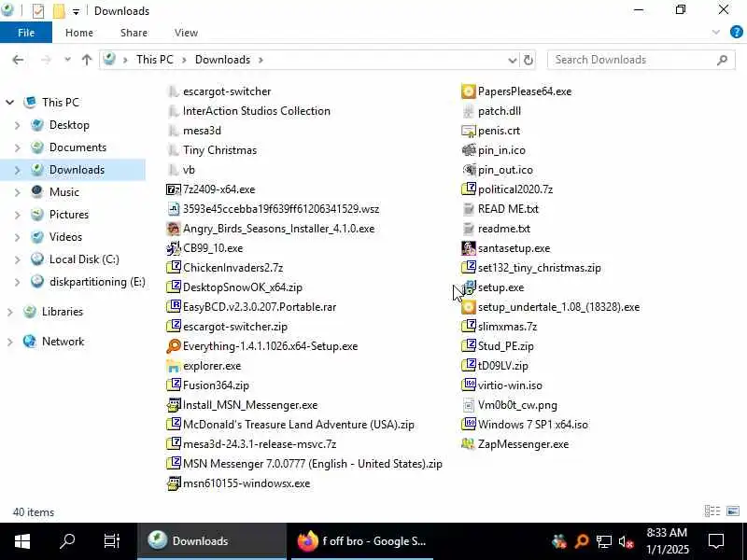This screenshot has height=560, width=747.
Task: Switch to large icons view layout
Action: (733, 511)
